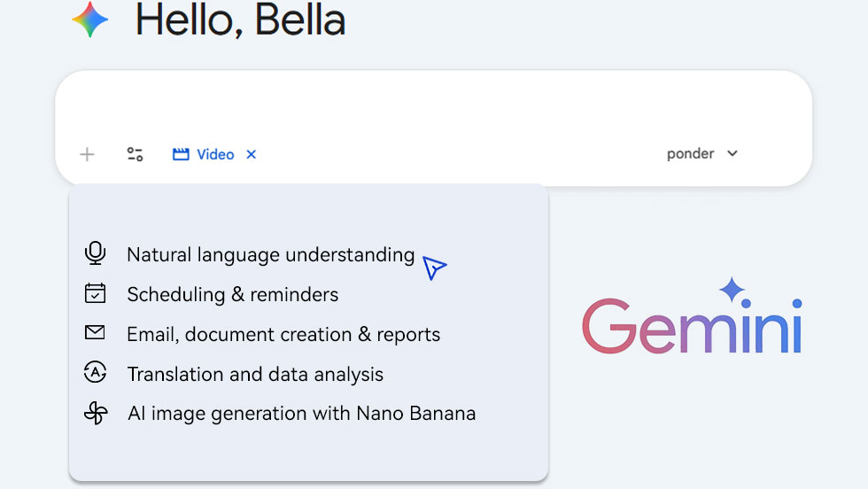This screenshot has height=489, width=868.
Task: Choose Scheduling & reminders
Action: 232,294
